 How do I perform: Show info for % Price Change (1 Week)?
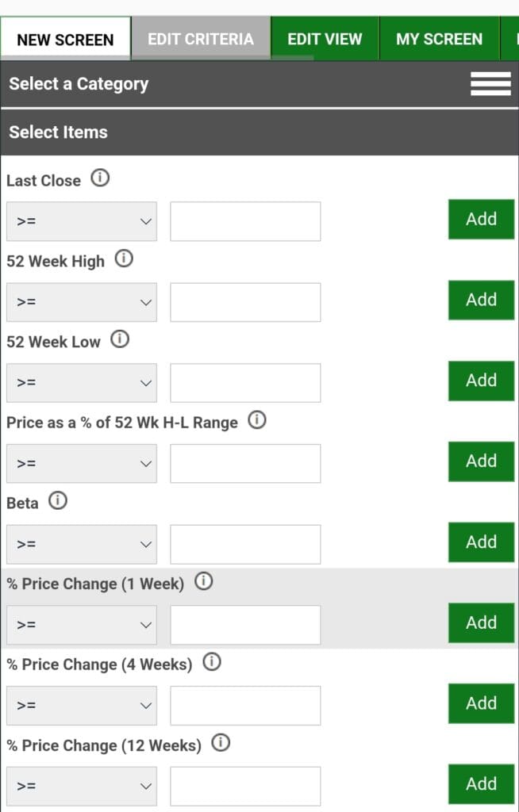coord(203,582)
